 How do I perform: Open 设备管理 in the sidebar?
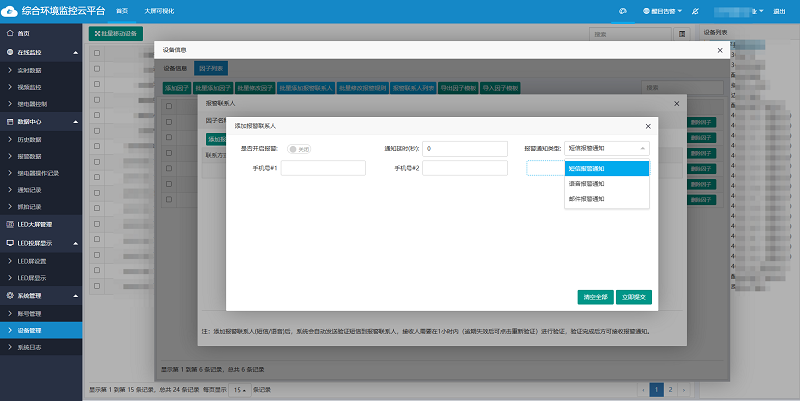pos(30,330)
